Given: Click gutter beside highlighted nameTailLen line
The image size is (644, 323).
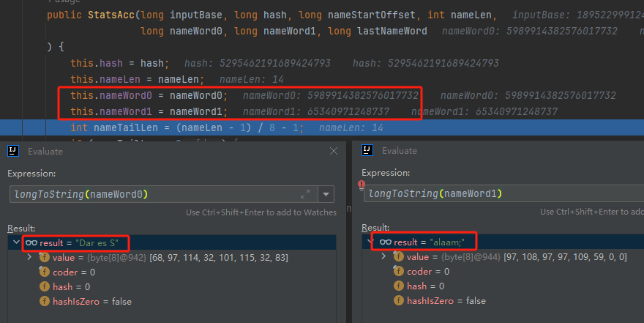Looking at the screenshot, I should tap(12, 127).
